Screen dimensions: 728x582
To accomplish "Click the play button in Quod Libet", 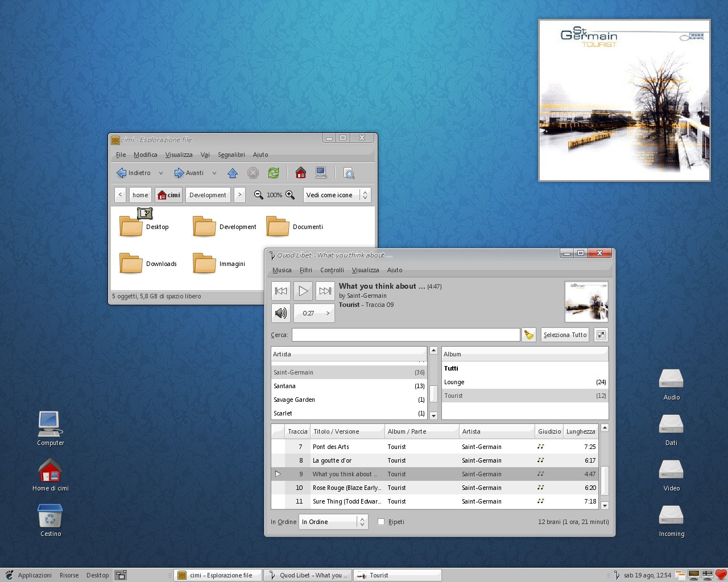I will pos(303,291).
